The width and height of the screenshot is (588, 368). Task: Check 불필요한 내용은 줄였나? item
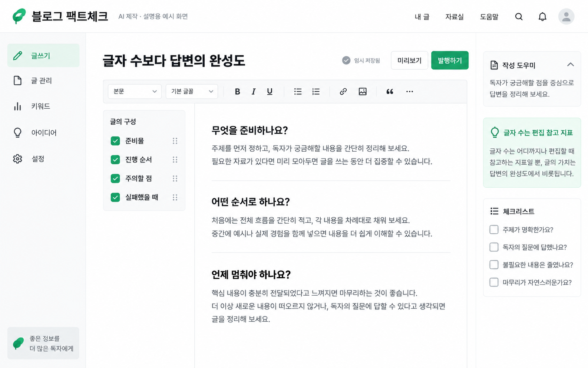(494, 264)
